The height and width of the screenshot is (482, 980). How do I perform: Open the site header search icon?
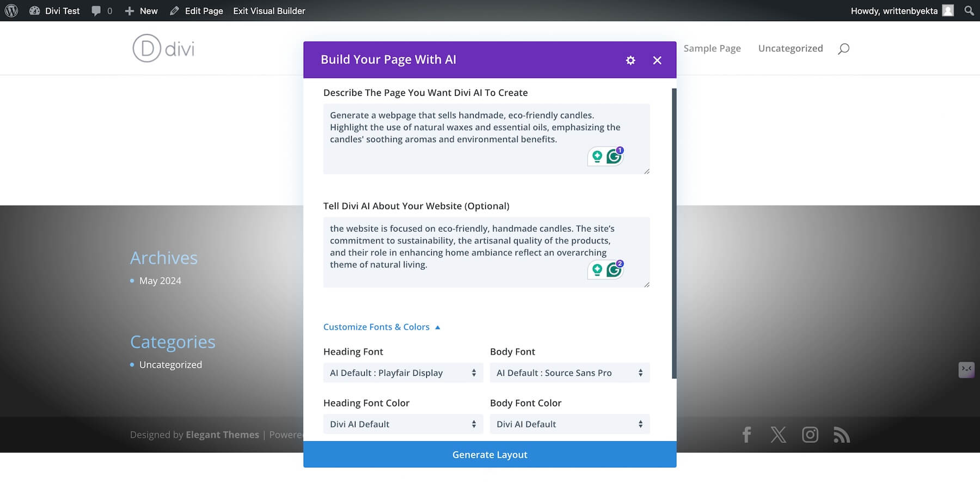[843, 48]
